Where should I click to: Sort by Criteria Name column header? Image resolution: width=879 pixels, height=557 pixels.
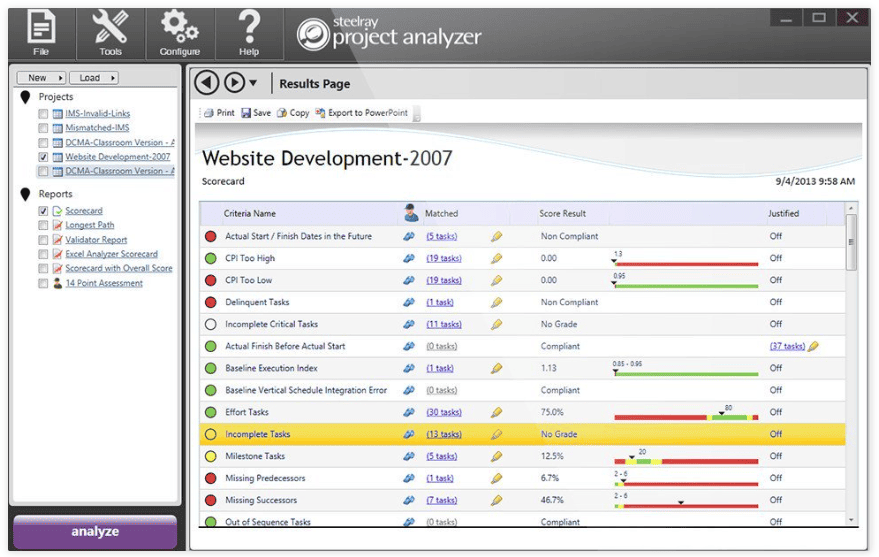click(x=249, y=213)
